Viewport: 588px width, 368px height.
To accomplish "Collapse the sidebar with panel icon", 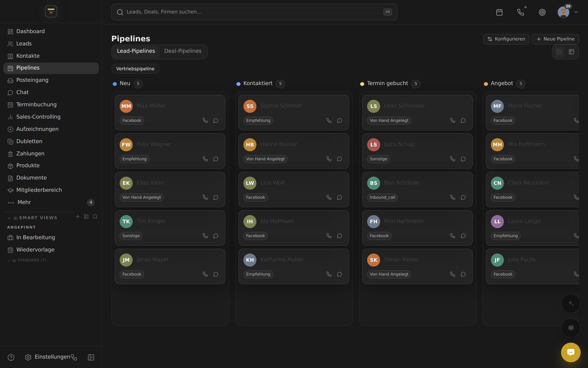I will click(x=91, y=357).
